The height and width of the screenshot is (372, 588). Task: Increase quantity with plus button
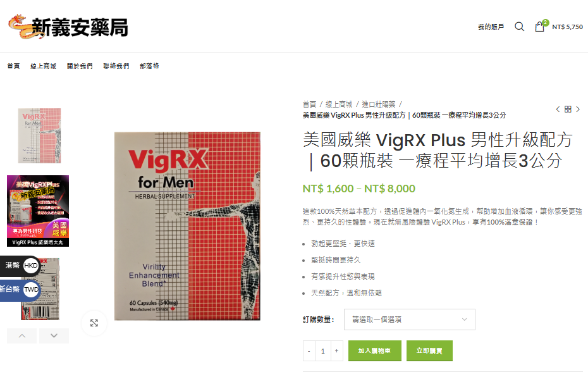pyautogui.click(x=337, y=351)
